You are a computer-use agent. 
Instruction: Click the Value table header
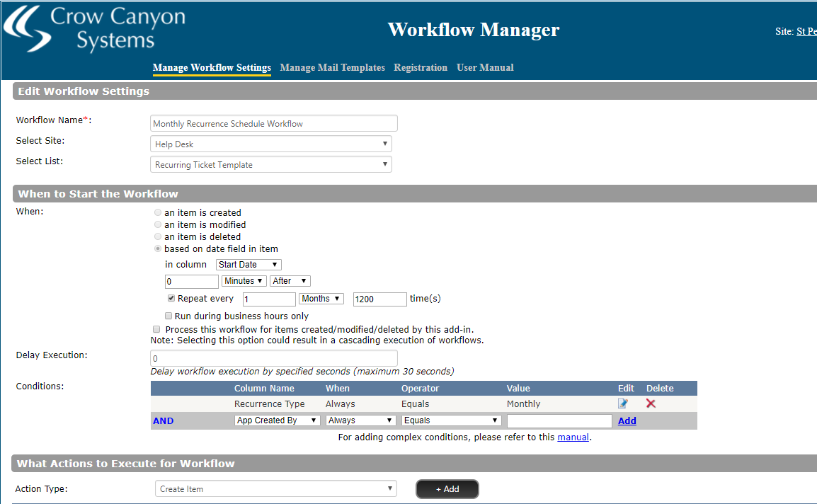tap(518, 389)
